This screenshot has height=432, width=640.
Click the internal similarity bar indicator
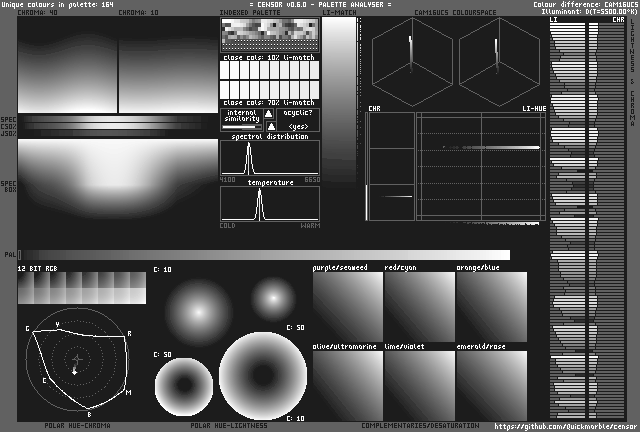(241, 127)
